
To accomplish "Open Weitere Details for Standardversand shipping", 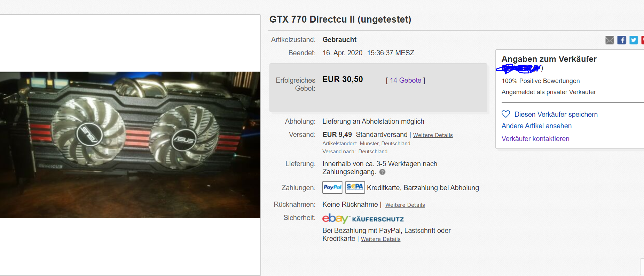I will click(x=433, y=135).
